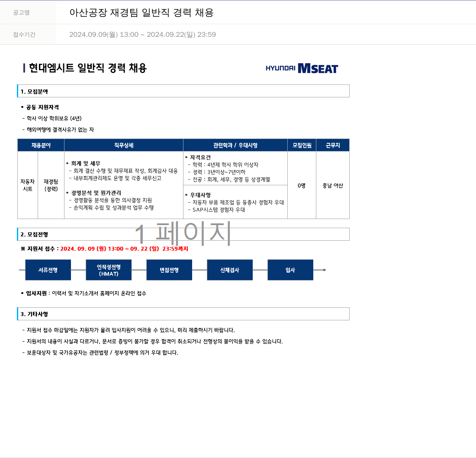Click the '관련학과 / 우대사항' column header
This screenshot has width=476, height=458.
(235, 145)
